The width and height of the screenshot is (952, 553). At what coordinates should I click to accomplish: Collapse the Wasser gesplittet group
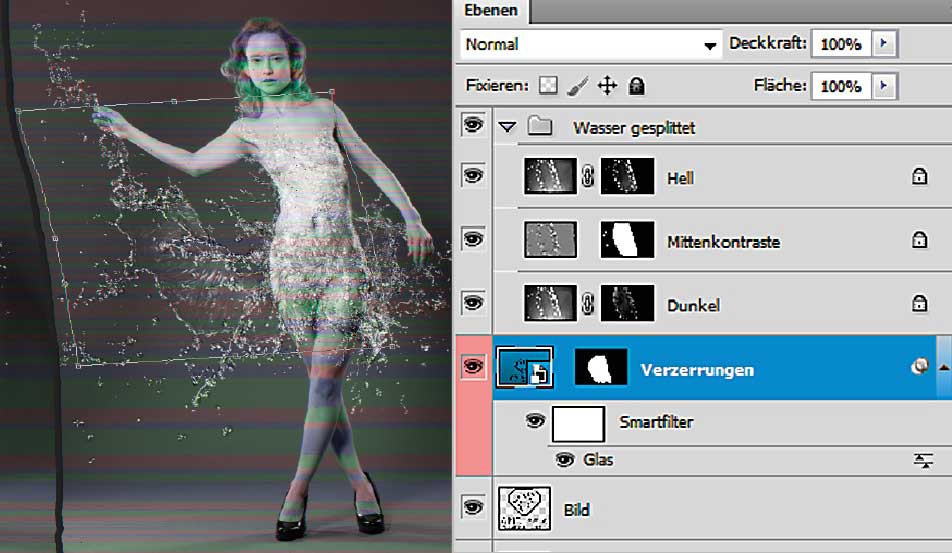[x=507, y=127]
